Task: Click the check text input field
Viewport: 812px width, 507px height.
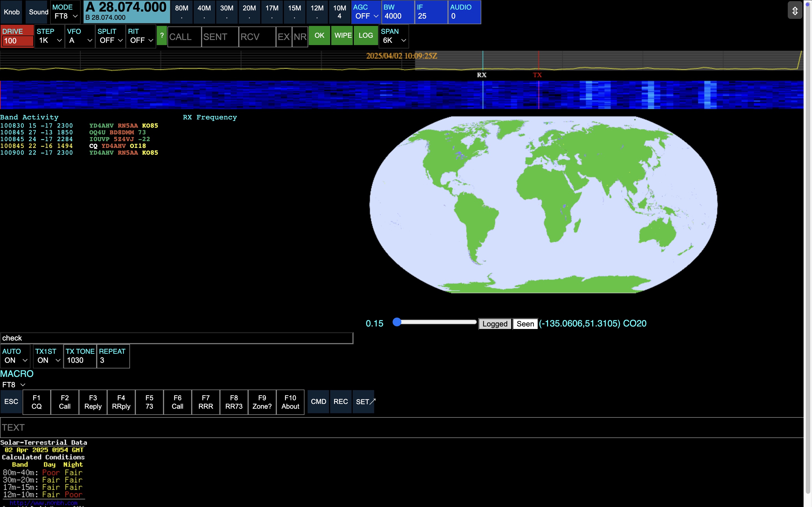Action: pos(177,338)
